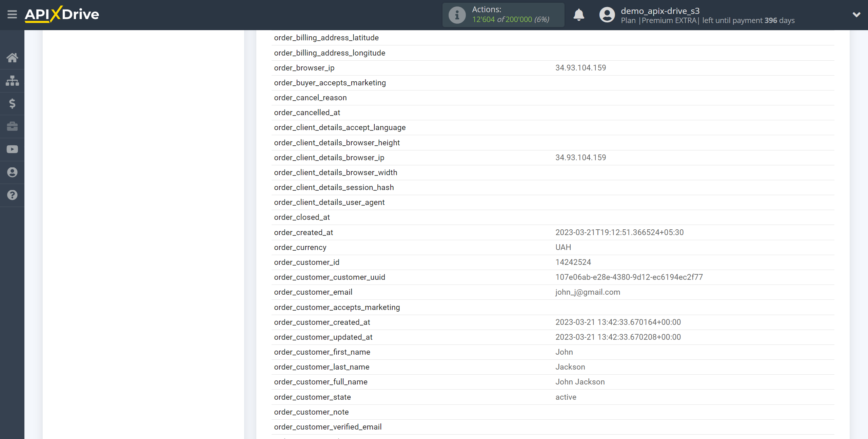This screenshot has height=439, width=868.
Task: Select order_billing_address_latitude row
Action: click(553, 38)
